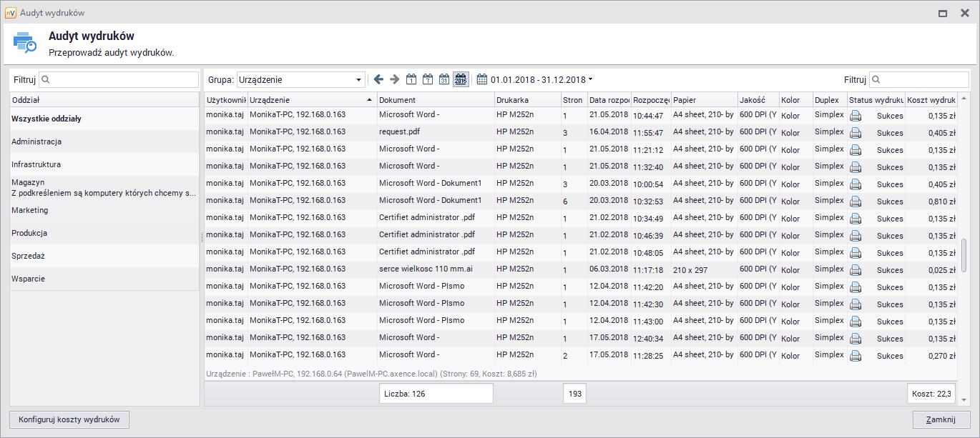Click the printer icon in the first result row
This screenshot has width=980, height=438.
[x=856, y=115]
